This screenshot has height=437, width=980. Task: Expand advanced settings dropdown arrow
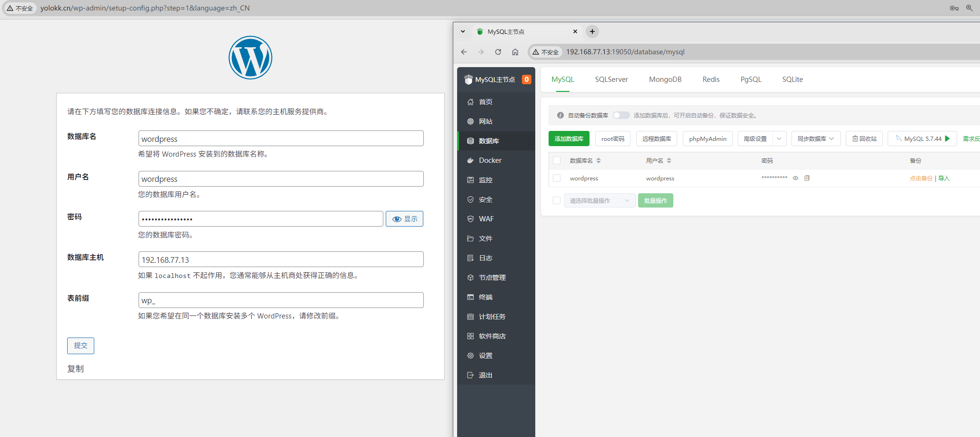click(779, 139)
